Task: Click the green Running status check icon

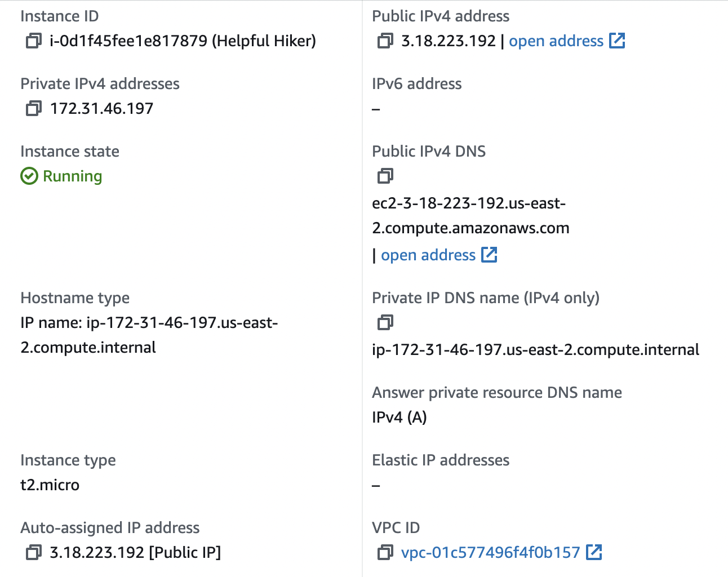Action: [29, 176]
